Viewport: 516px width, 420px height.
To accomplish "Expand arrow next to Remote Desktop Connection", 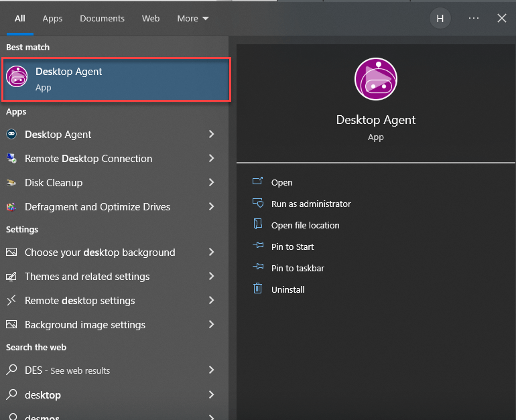I will [x=211, y=159].
